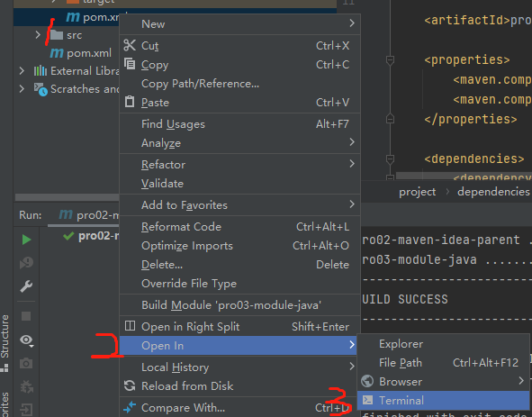532x417 pixels.
Task: Click the Stop square icon in Run panel
Action: click(26, 316)
